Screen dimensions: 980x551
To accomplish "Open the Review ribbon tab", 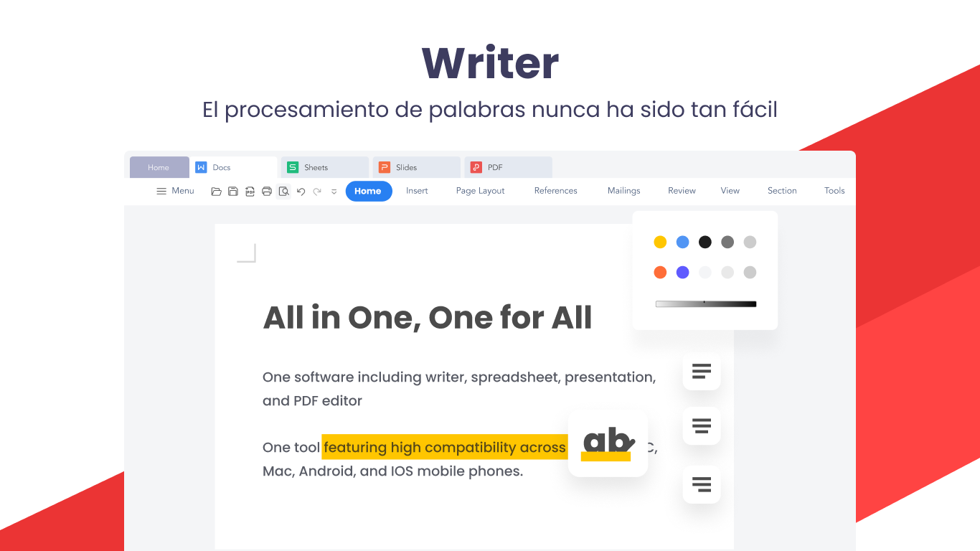I will 682,191.
